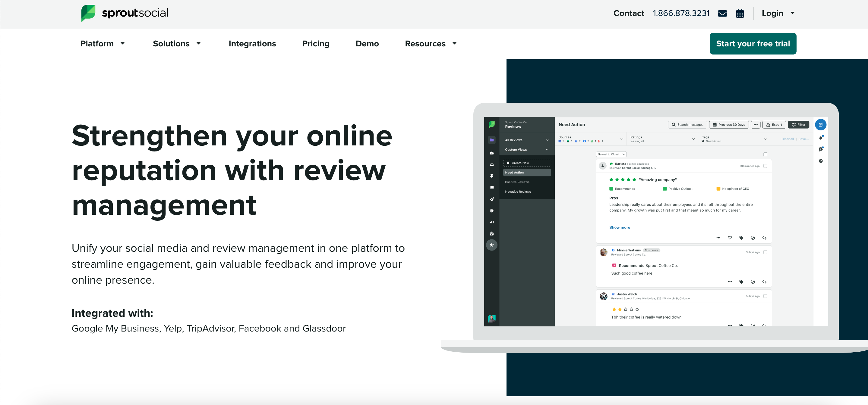Check the Barista review checkbox
This screenshot has height=405, width=868.
point(765,166)
